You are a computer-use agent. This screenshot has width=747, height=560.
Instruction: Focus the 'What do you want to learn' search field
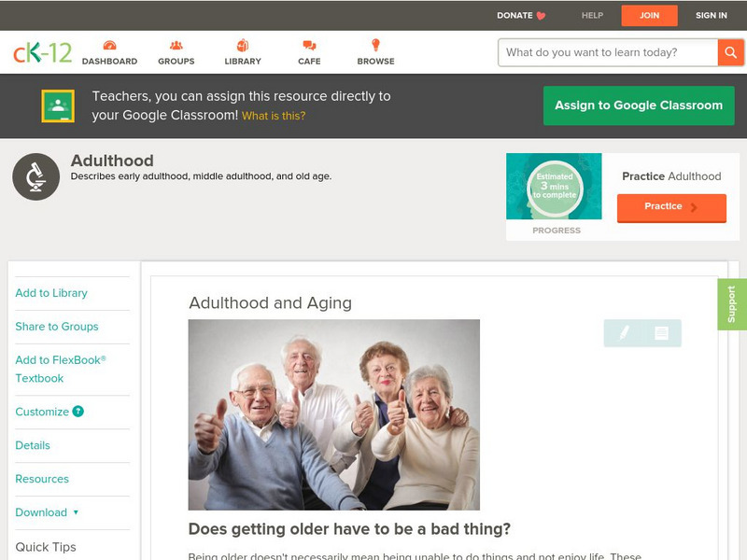(x=608, y=52)
